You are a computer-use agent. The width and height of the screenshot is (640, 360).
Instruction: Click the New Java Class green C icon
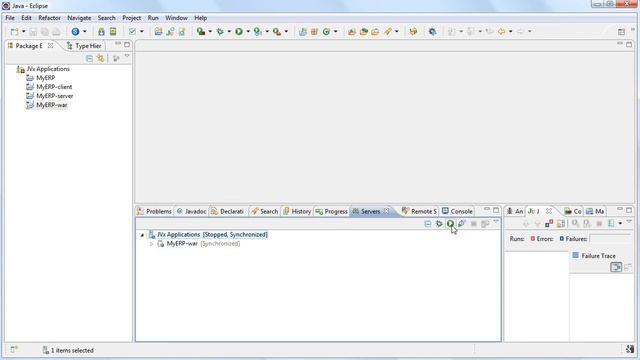pos(327,31)
